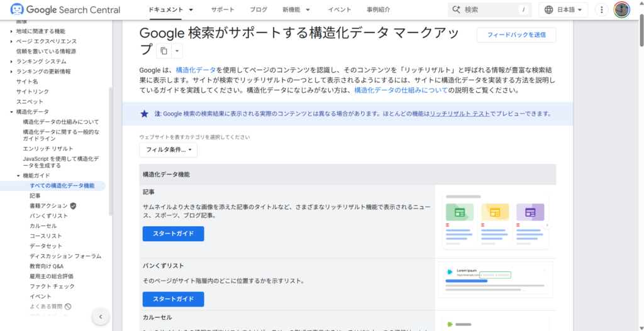Select 構造化データに関する一般的なガイドライン in sidebar

point(61,136)
